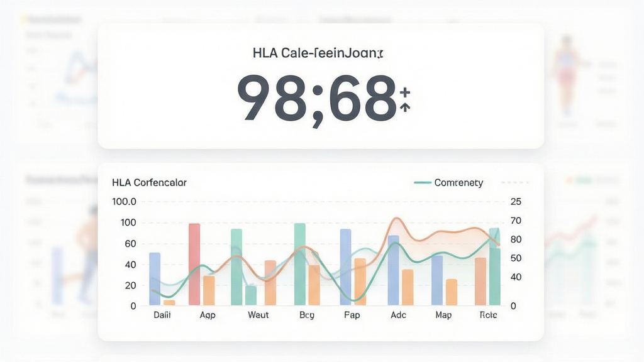
Task: Click the tall green bar above Bcg
Action: 300,265
